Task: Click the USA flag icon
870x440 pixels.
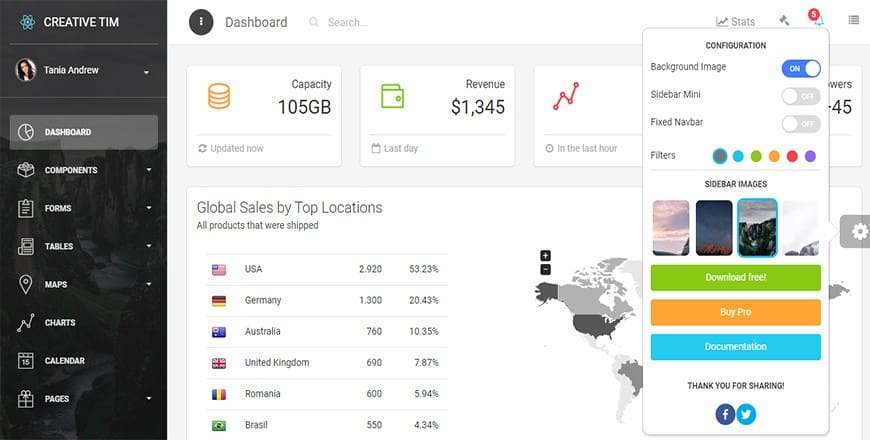Action: pyautogui.click(x=219, y=270)
